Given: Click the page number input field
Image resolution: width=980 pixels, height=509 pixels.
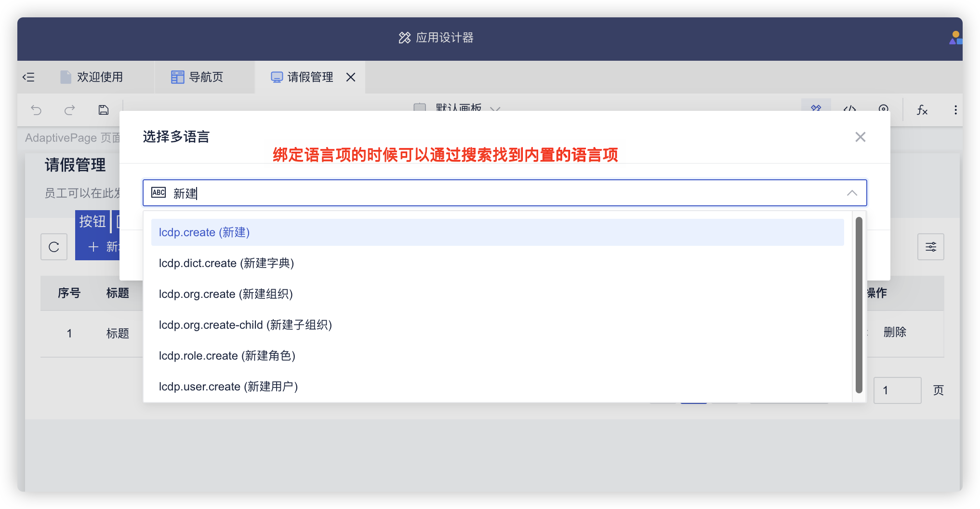Looking at the screenshot, I should tap(897, 390).
